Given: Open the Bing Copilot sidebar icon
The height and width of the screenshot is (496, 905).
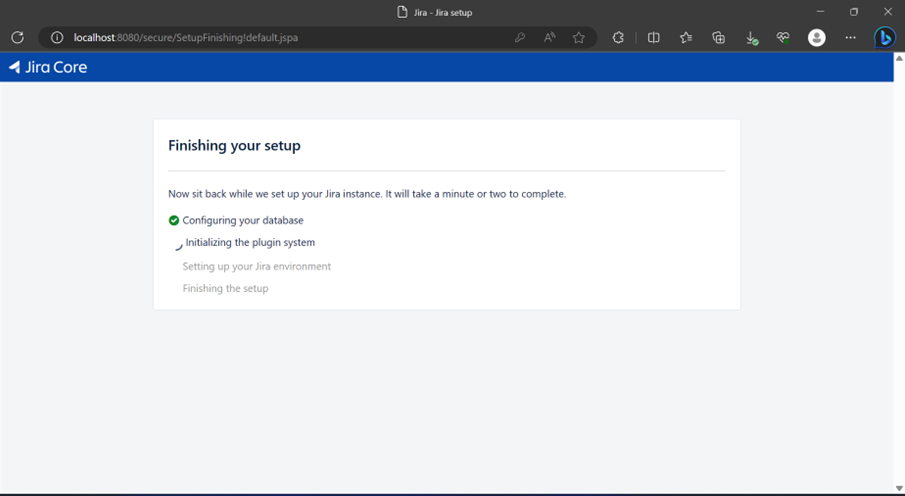Looking at the screenshot, I should [x=884, y=38].
